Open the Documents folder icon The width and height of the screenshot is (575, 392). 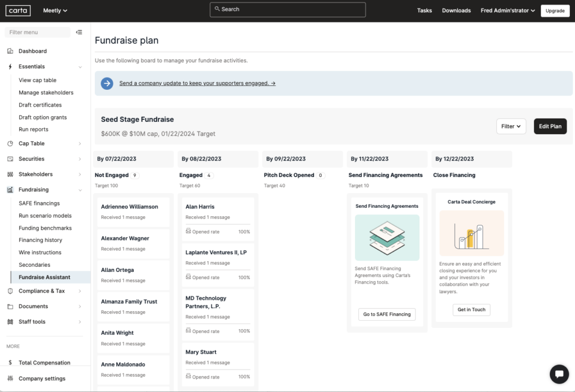(10, 306)
